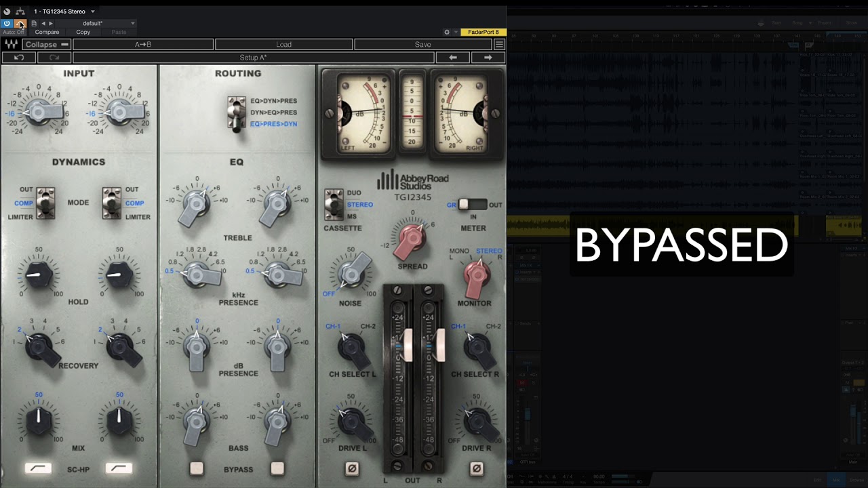
Task: Click the LEFT VU meter
Action: point(366,113)
